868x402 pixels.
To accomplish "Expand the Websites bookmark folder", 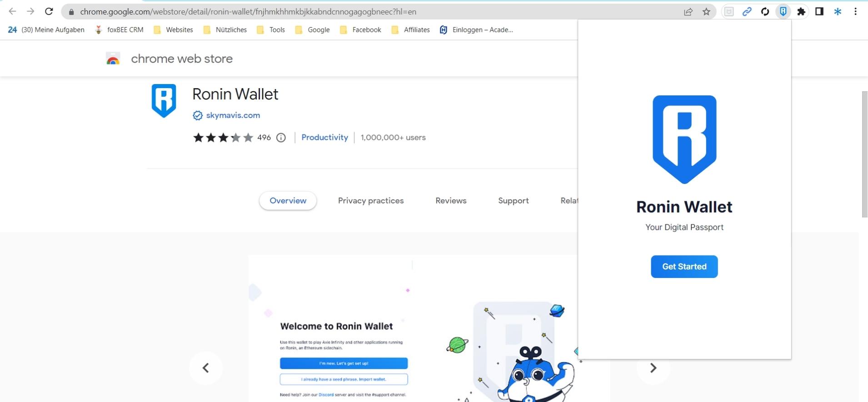I will pyautogui.click(x=173, y=30).
